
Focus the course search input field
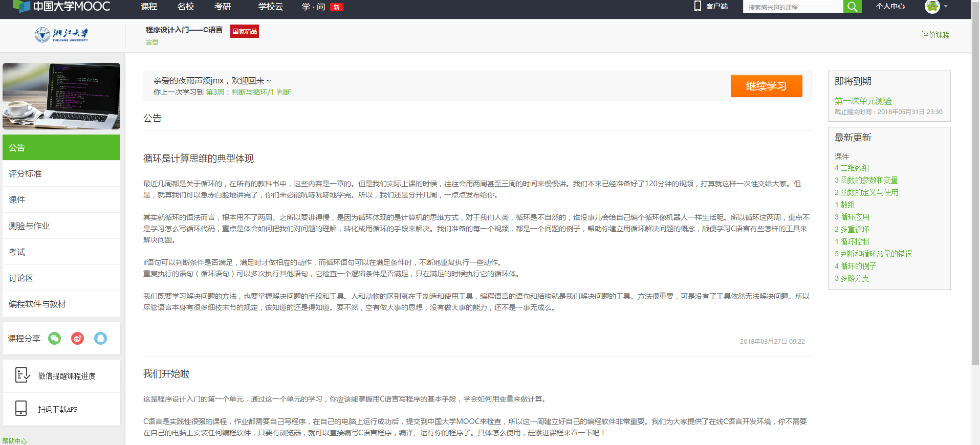click(793, 7)
